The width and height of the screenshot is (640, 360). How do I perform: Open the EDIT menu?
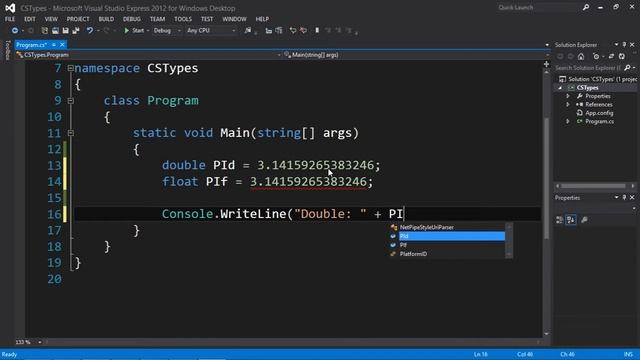[30, 19]
